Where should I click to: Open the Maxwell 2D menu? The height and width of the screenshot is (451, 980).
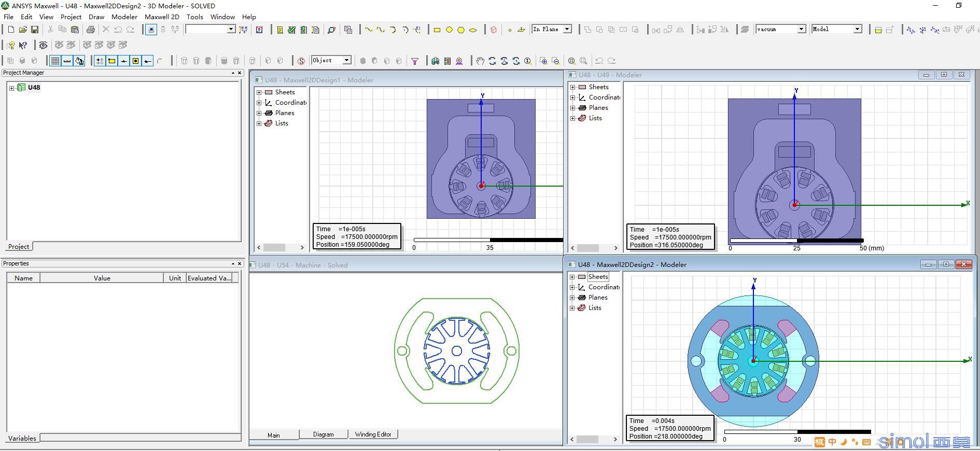(x=162, y=17)
